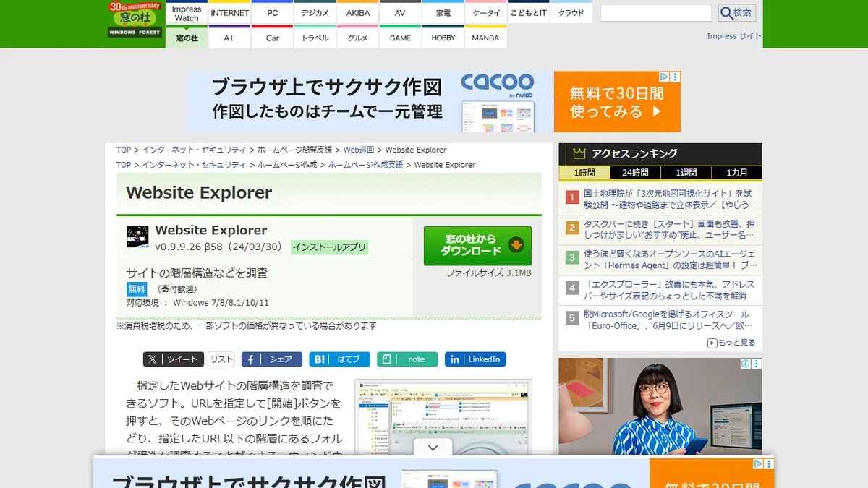Open the GAME tab
868x488 pixels.
[400, 37]
